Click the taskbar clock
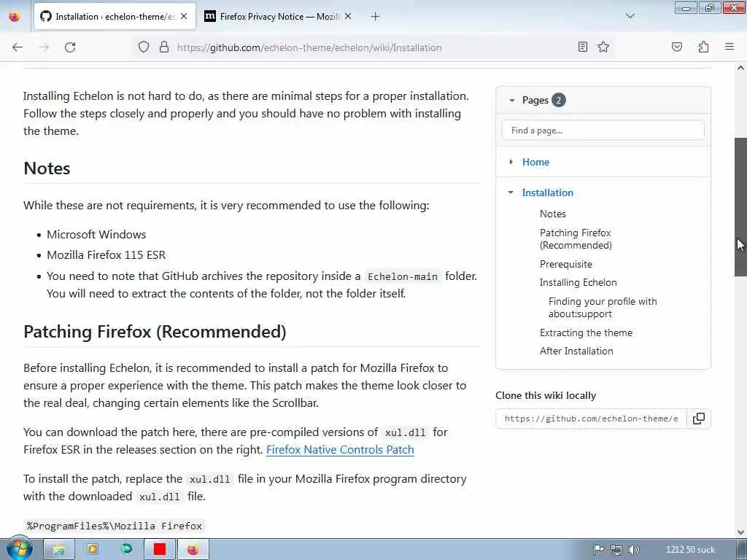The height and width of the screenshot is (560, 747). tap(690, 550)
